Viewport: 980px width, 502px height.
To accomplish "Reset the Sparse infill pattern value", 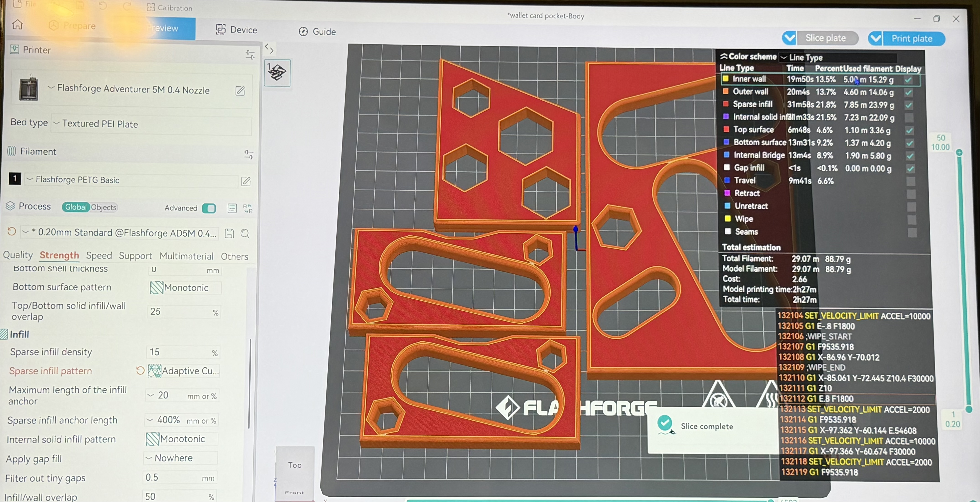I will click(x=140, y=370).
